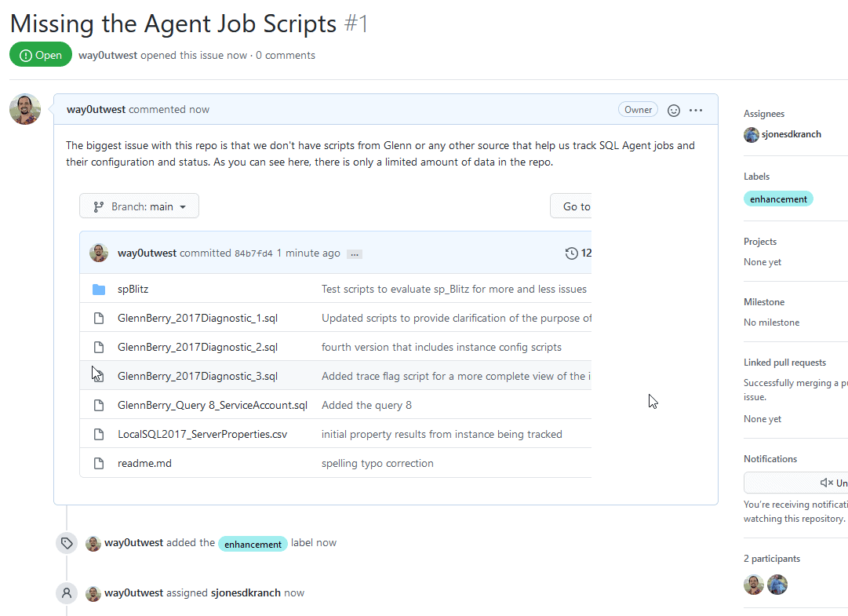848x616 pixels.
Task: Expand the Branch: main dropdown
Action: [139, 206]
